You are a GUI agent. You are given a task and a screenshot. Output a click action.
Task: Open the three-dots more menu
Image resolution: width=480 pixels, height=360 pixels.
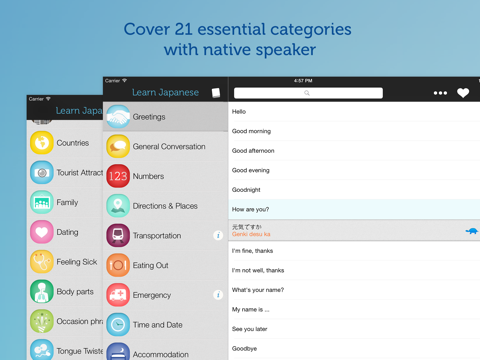[x=440, y=93]
